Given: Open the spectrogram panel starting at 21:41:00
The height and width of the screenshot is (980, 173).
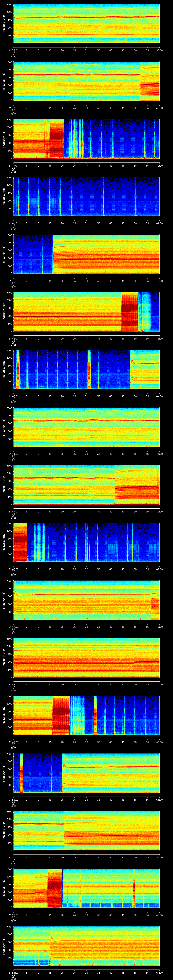Looking at the screenshot, I should coord(86,254).
